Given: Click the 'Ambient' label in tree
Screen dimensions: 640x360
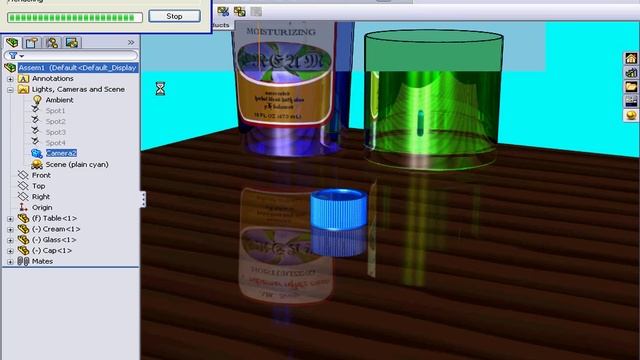Looking at the screenshot, I should 60,100.
